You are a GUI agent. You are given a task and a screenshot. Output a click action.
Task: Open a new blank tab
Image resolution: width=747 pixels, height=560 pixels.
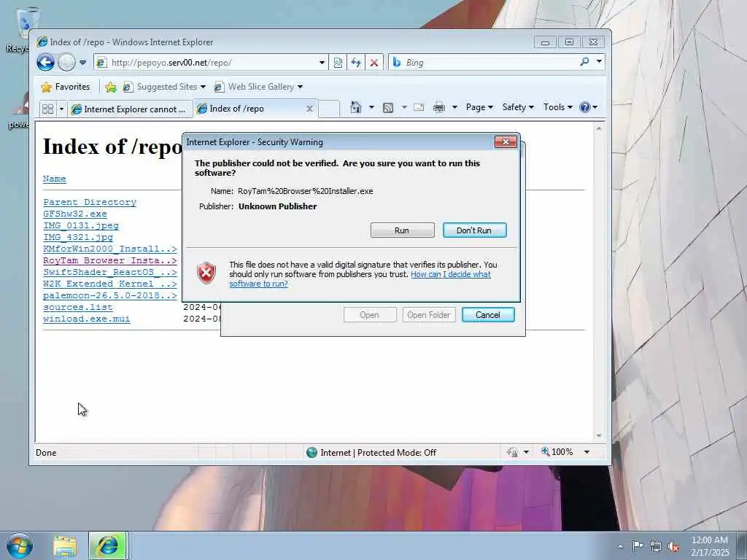click(x=329, y=109)
